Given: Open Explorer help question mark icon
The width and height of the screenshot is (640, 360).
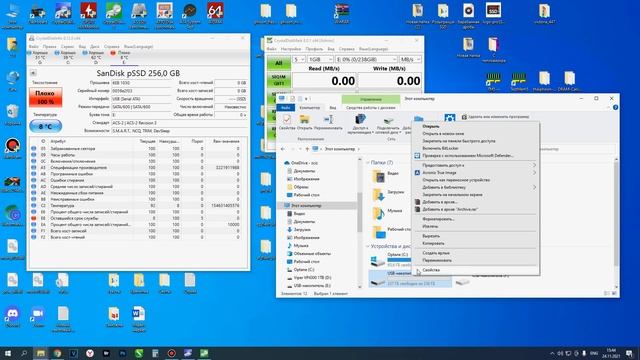Looking at the screenshot, I should pyautogui.click(x=615, y=107).
